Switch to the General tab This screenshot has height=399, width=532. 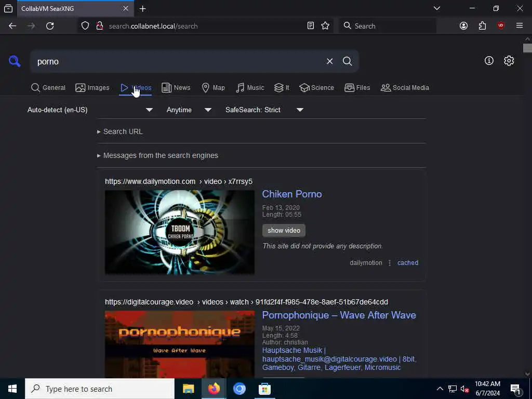tap(48, 87)
